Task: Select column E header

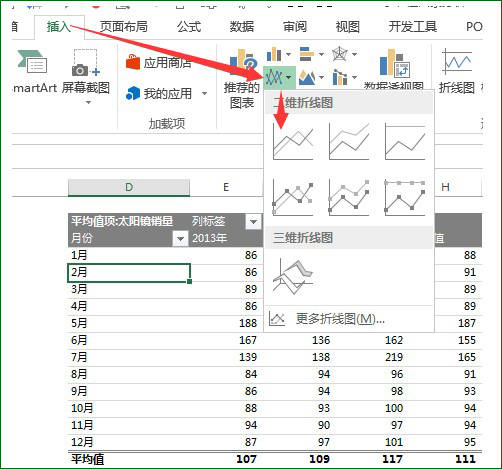Action: tap(226, 187)
